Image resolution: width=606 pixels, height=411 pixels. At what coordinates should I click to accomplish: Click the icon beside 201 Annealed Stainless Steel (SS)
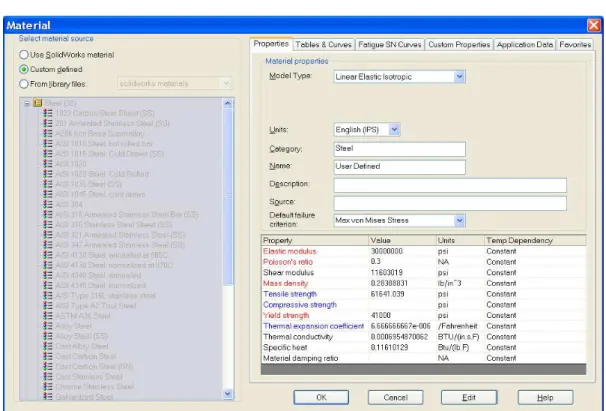coord(48,123)
